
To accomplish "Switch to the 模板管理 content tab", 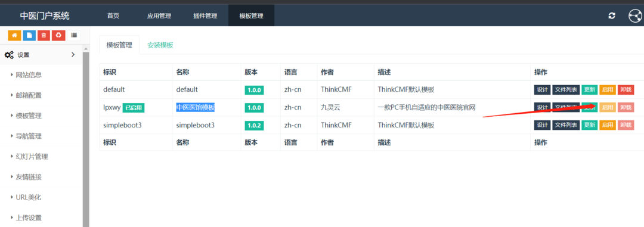I will pyautogui.click(x=119, y=45).
